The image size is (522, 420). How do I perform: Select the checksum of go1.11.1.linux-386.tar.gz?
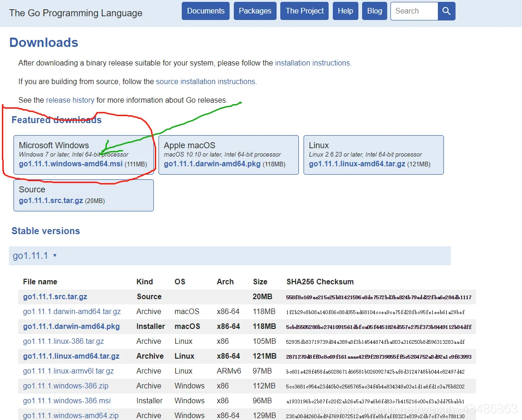pos(375,342)
